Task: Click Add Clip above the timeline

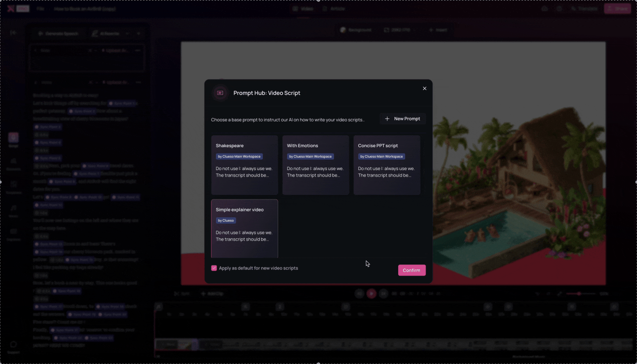Action: tap(212, 293)
